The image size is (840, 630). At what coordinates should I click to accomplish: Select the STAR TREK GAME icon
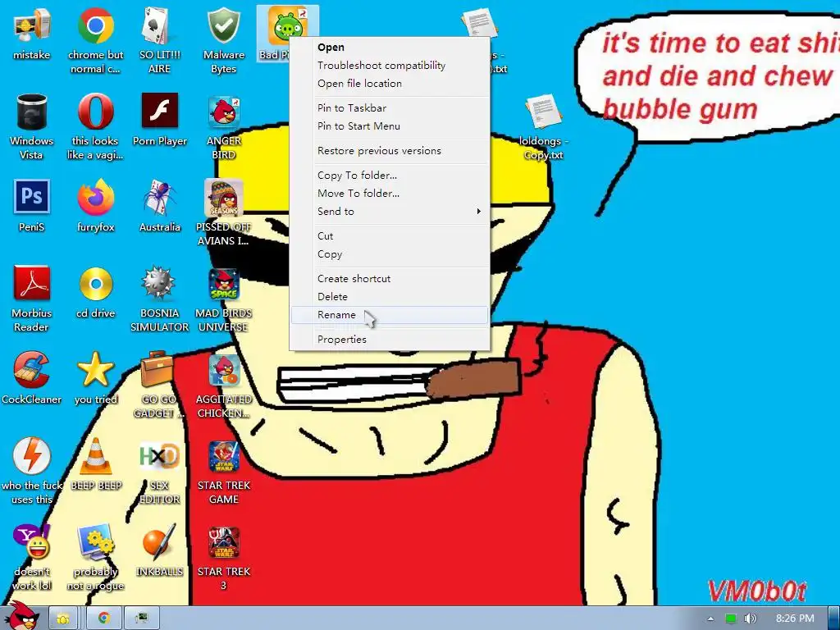224,471
